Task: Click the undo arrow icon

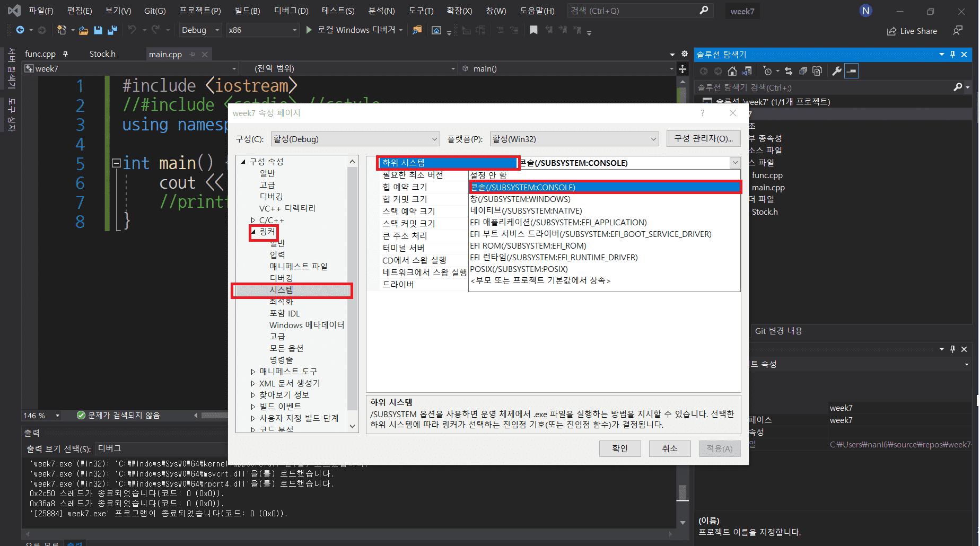Action: coord(132,30)
